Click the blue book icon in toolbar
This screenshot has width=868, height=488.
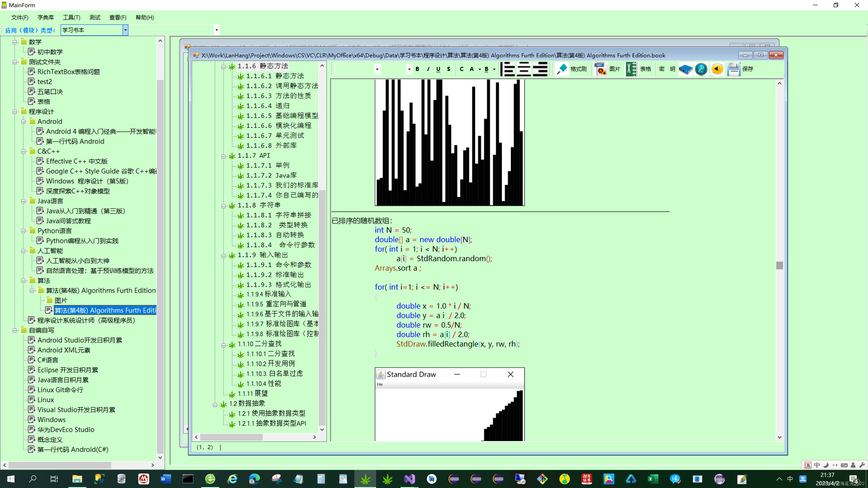pos(685,69)
